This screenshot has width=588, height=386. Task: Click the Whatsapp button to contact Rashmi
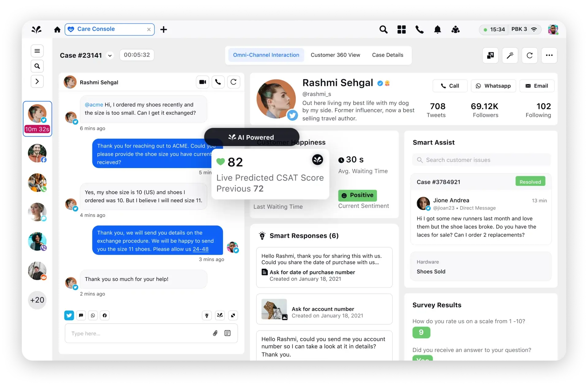pos(493,86)
